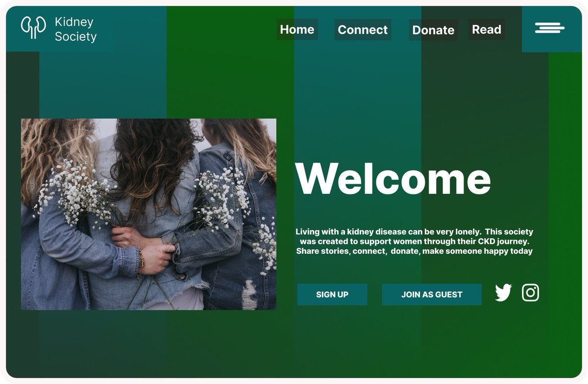Click the SIGN UP button
The height and width of the screenshot is (384, 588).
pos(332,294)
